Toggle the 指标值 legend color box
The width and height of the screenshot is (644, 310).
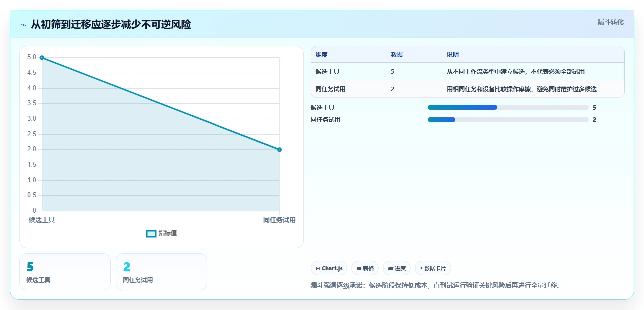(x=151, y=233)
